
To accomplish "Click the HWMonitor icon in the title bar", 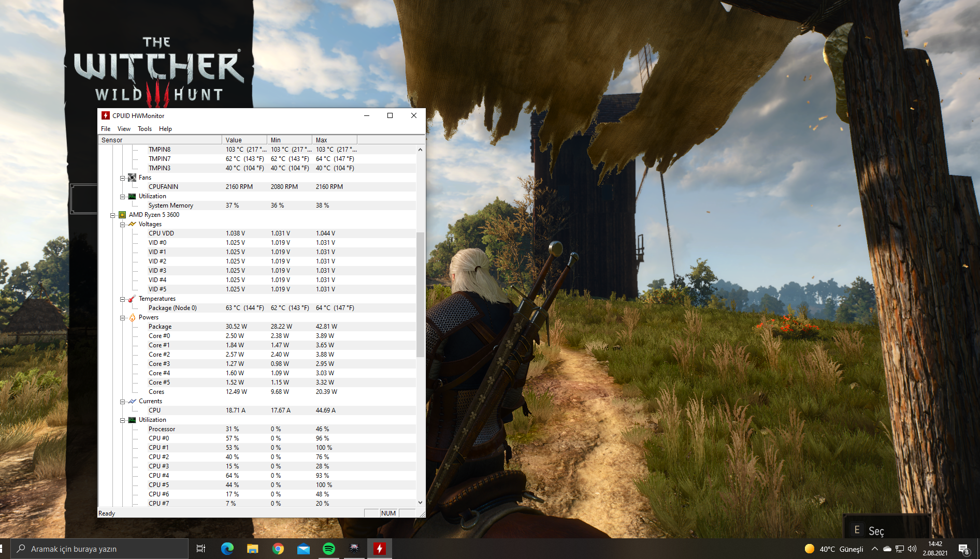I will tap(106, 115).
